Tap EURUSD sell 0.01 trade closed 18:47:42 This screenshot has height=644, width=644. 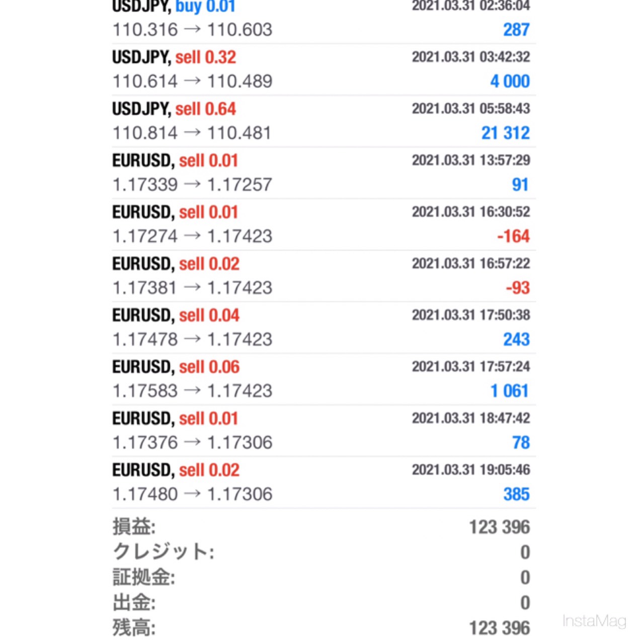322,431
